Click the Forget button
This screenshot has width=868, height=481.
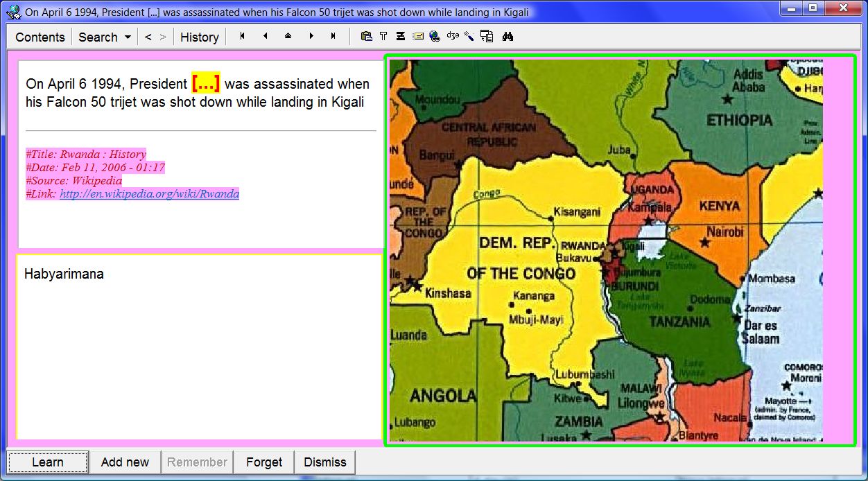(264, 462)
